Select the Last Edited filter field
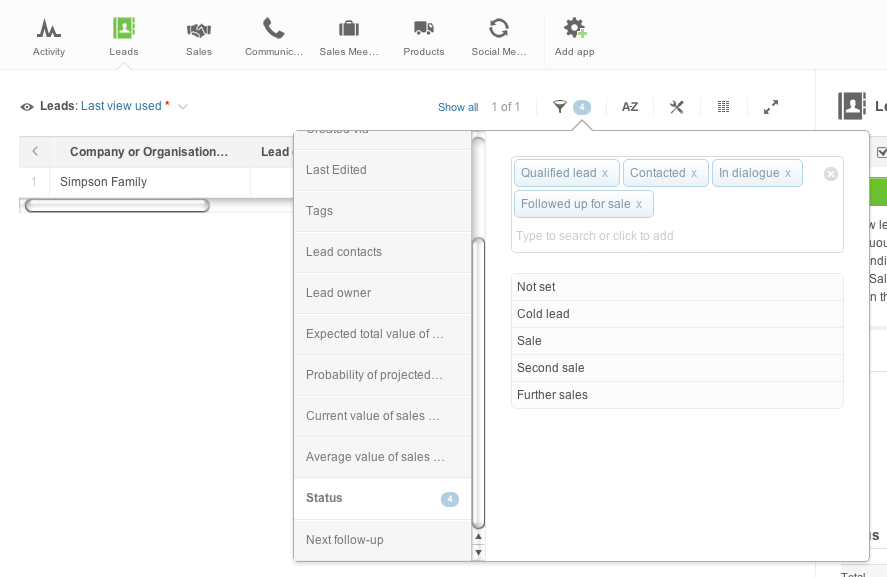The height and width of the screenshot is (577, 887). click(x=382, y=170)
